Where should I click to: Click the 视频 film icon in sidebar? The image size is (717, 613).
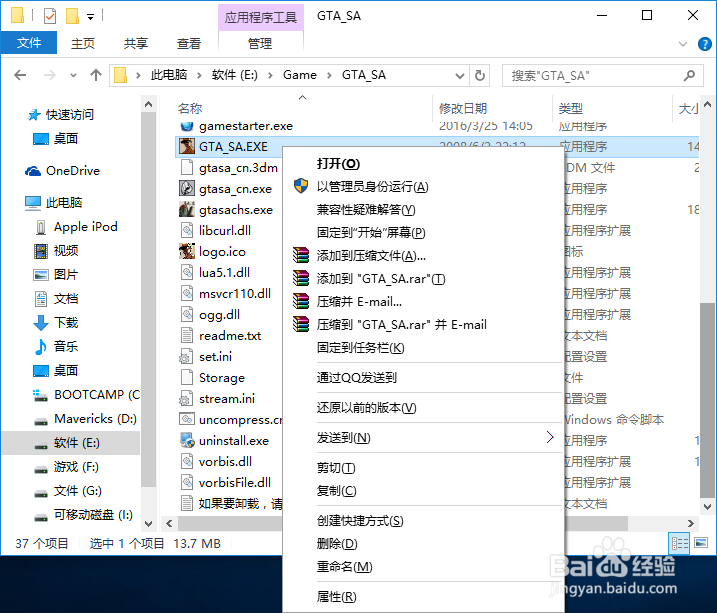pos(41,251)
